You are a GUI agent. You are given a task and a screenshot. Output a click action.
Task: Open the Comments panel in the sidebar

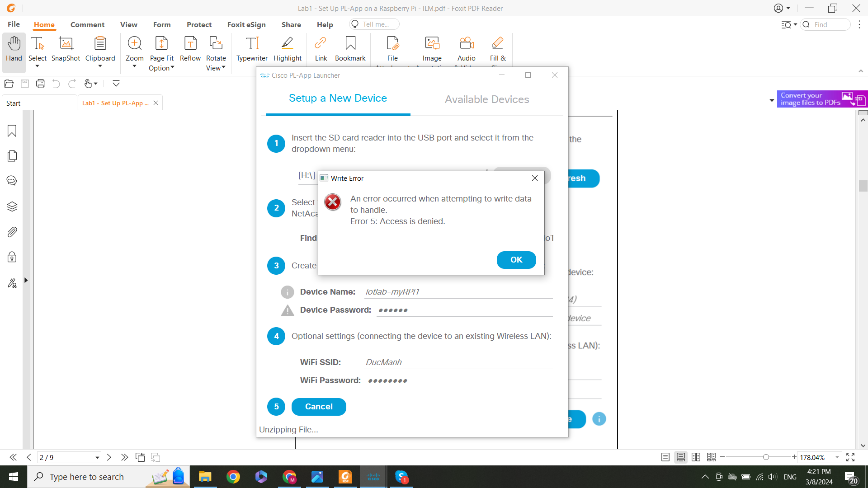(11, 180)
